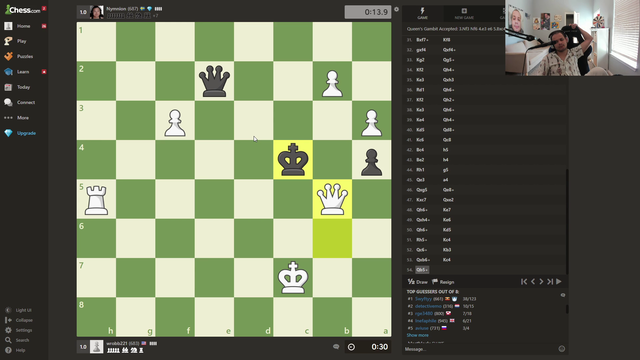Select move 53. Qxb4+ in move list
The height and width of the screenshot is (360, 640).
pos(423,260)
